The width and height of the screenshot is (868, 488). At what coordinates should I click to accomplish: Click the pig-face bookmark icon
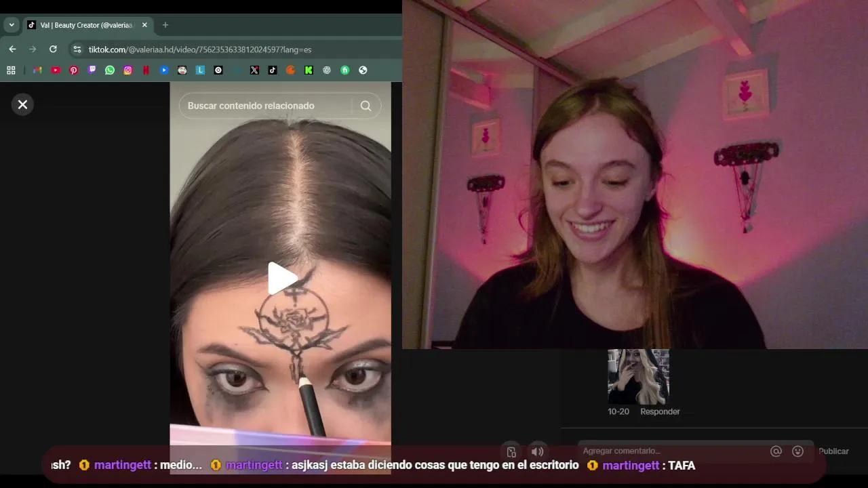(182, 70)
